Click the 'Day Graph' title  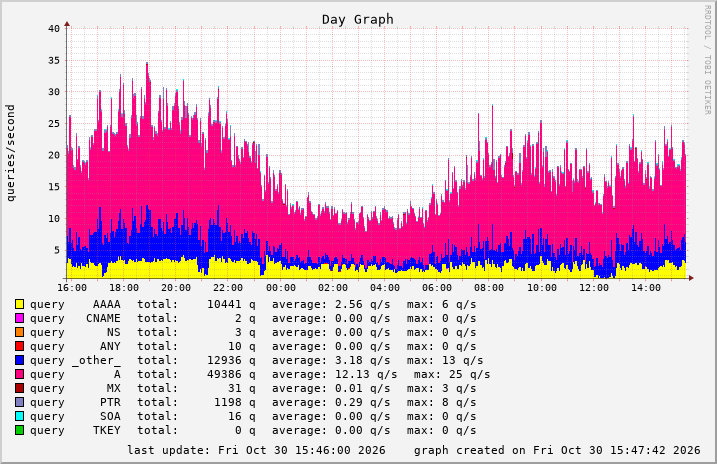(358, 20)
